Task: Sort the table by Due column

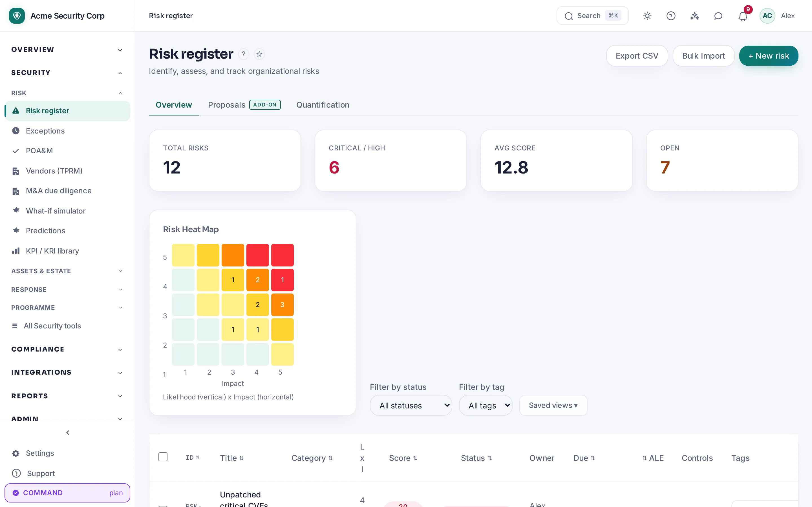Action: click(x=584, y=458)
